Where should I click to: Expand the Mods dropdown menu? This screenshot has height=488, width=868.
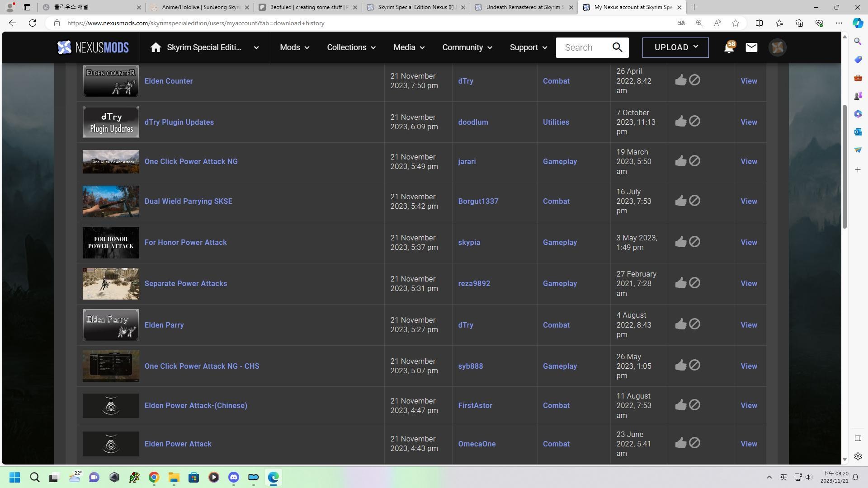pyautogui.click(x=294, y=47)
